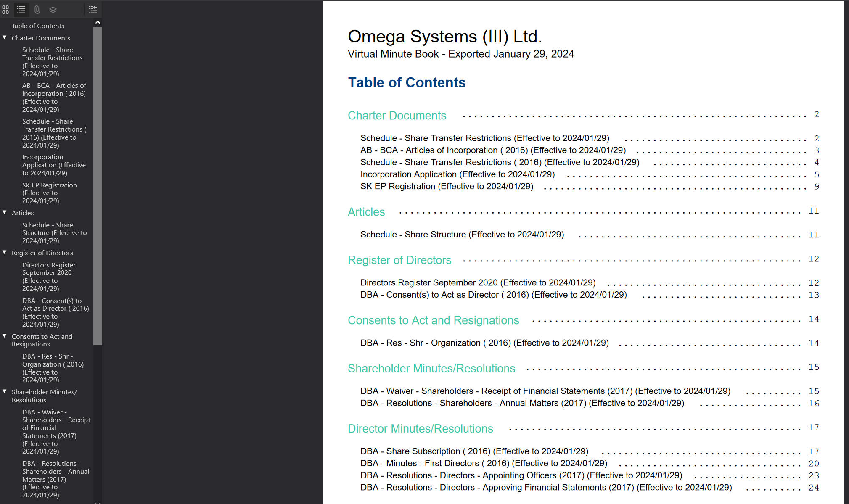Image resolution: width=849 pixels, height=504 pixels.
Task: Show page thumbnails view in sidebar
Action: tap(5, 9)
